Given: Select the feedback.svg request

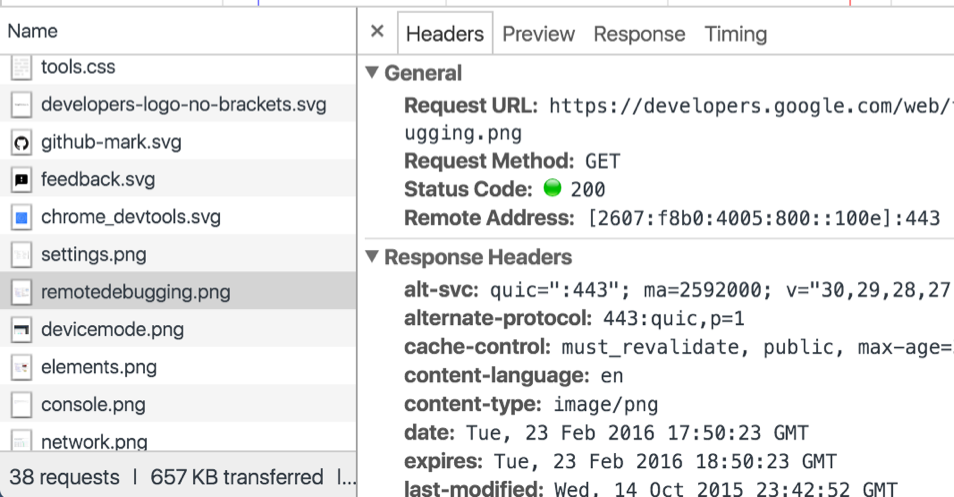Looking at the screenshot, I should coord(178,179).
